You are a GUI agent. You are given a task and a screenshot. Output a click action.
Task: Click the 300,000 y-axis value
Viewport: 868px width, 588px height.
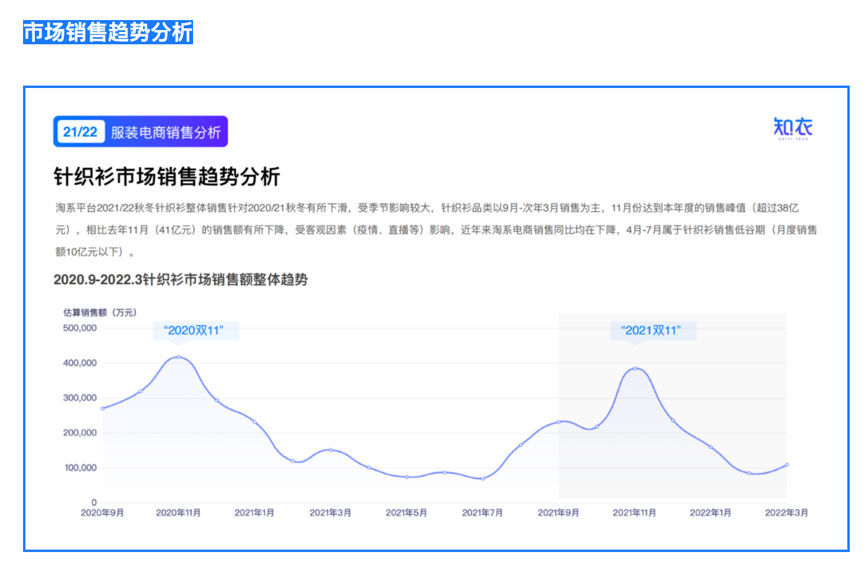click(x=80, y=398)
